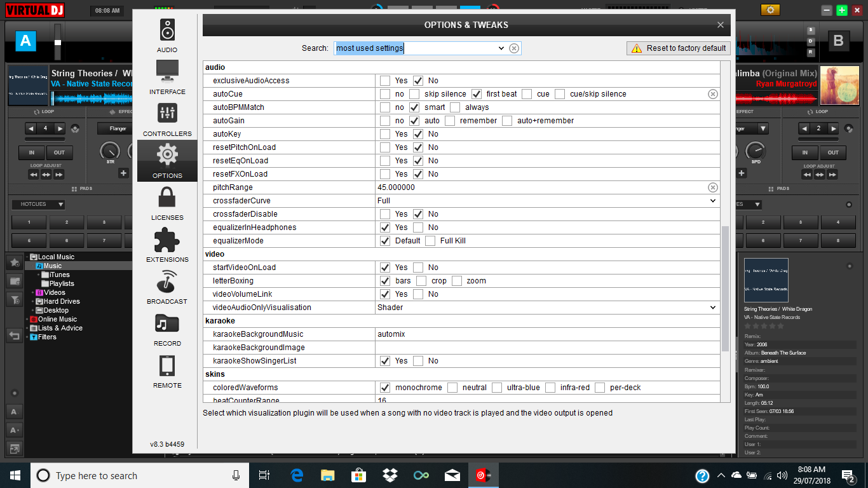The width and height of the screenshot is (868, 488).
Task: Open the Audio settings section
Action: point(167,35)
